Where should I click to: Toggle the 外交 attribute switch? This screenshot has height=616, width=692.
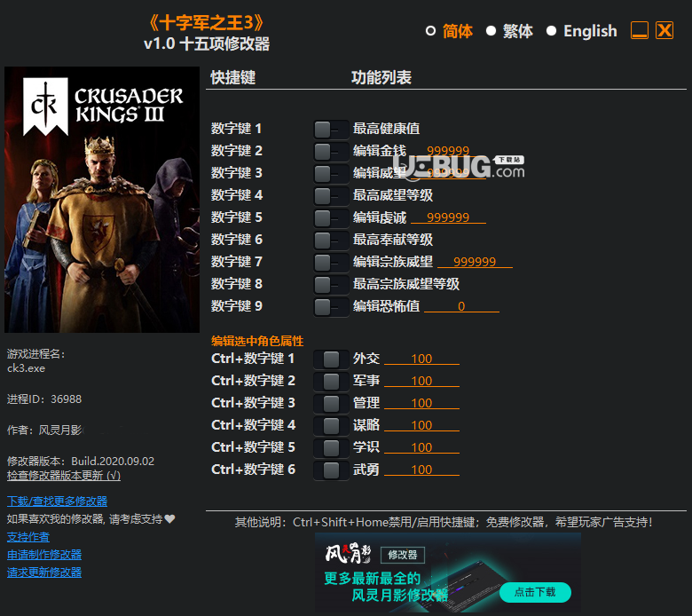[x=331, y=359]
